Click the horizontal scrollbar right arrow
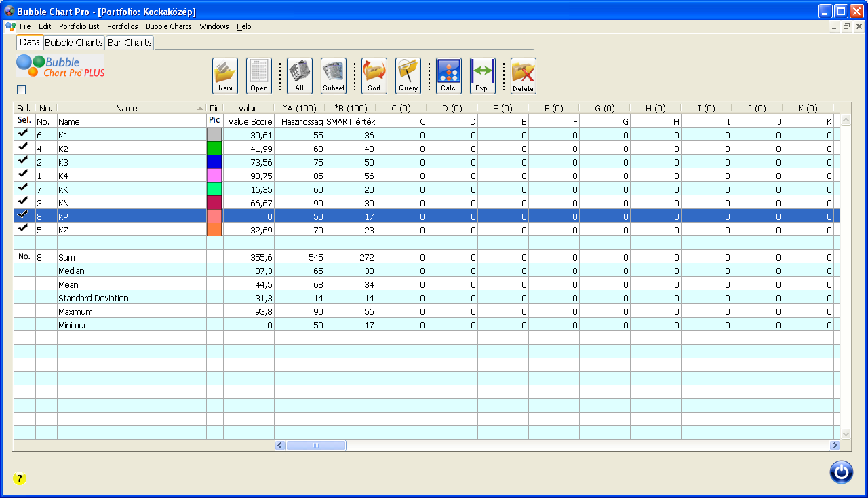The width and height of the screenshot is (868, 498). click(x=835, y=446)
